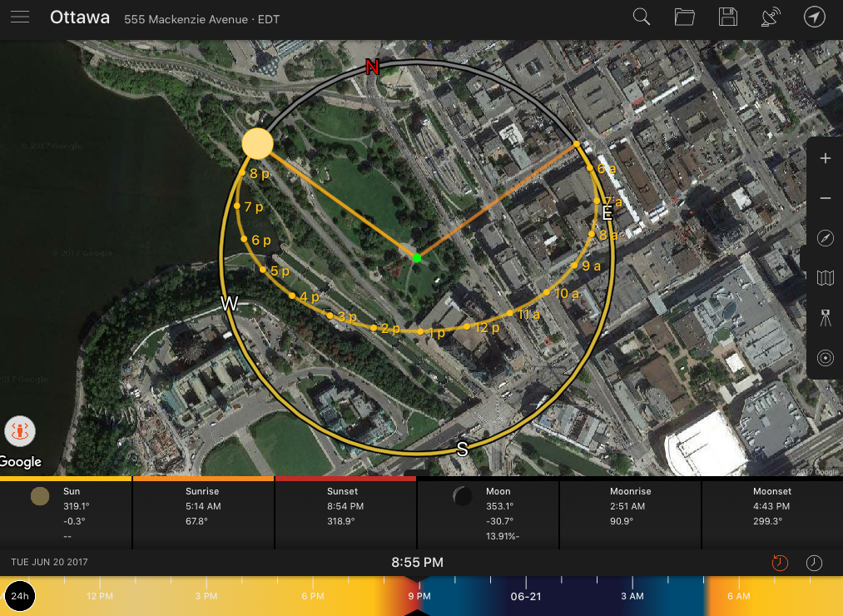Screen dimensions: 843x616
Task: Open location search with the magnifier icon
Action: click(642, 17)
